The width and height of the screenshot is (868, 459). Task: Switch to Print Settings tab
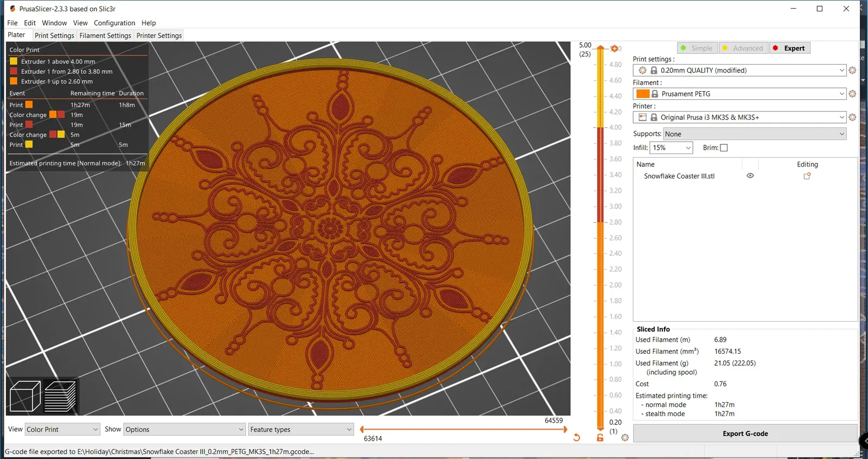pyautogui.click(x=54, y=35)
